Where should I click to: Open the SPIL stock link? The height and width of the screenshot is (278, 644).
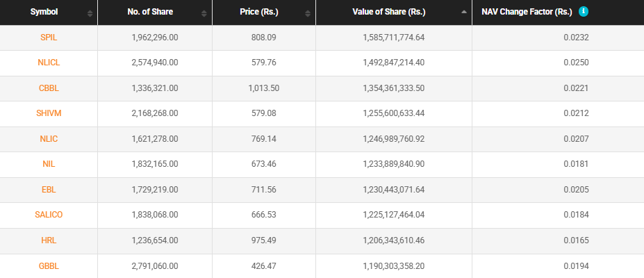49,38
